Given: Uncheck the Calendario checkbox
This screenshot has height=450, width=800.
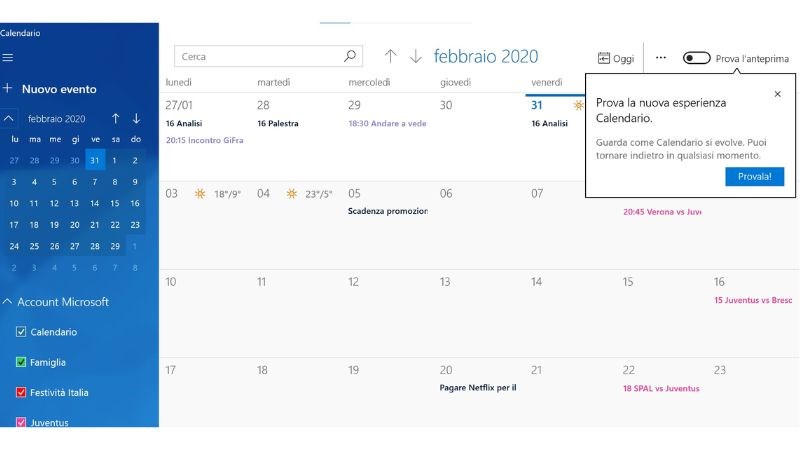Looking at the screenshot, I should [x=21, y=332].
